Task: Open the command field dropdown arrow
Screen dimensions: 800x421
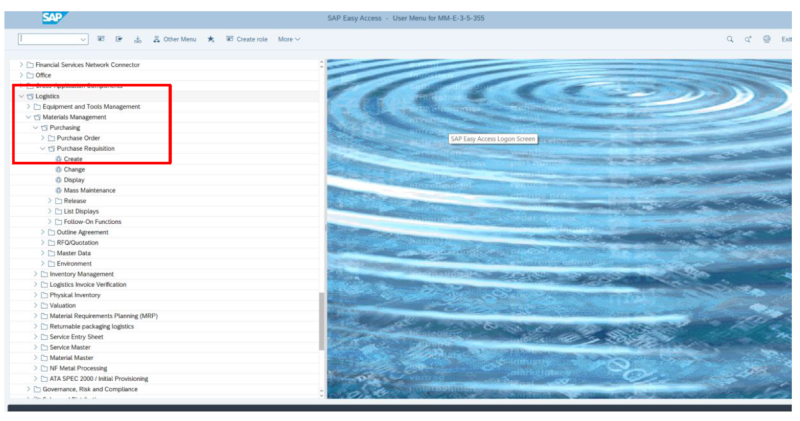Action: point(83,39)
